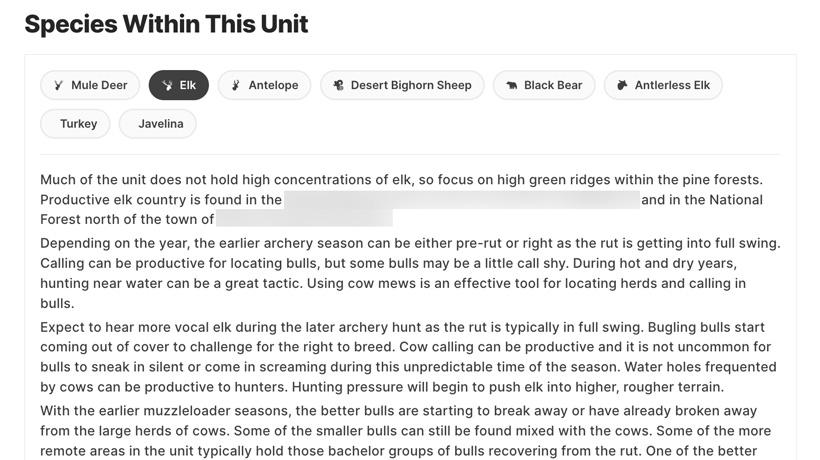Select the Elk tab label
820x460 pixels.
(x=188, y=86)
